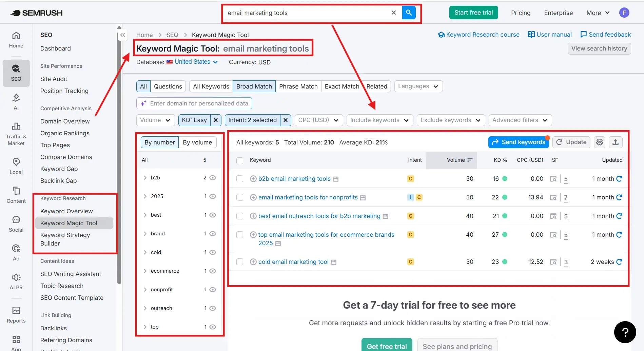Click the personalized data domain field
Screen dimensions: 644x351
[194, 103]
